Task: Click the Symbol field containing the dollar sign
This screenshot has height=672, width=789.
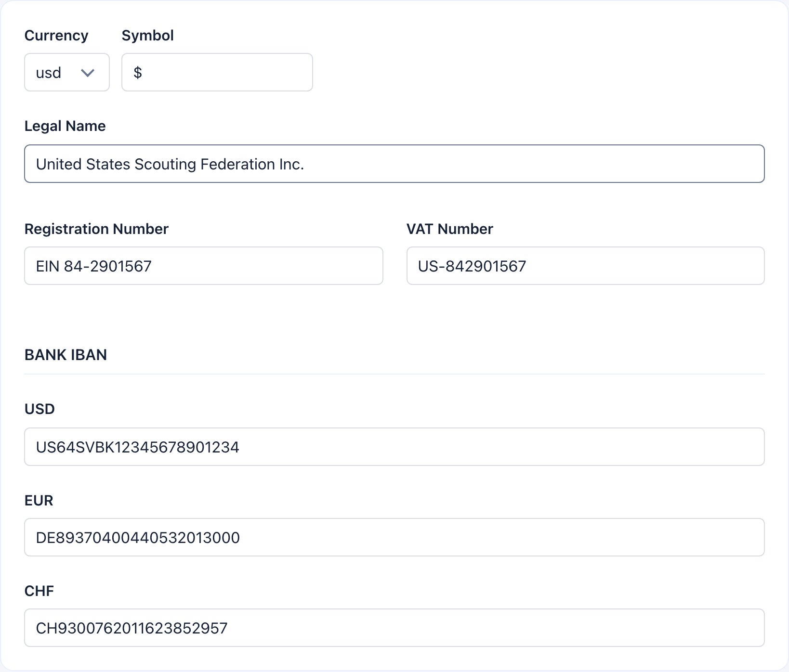Action: point(217,72)
